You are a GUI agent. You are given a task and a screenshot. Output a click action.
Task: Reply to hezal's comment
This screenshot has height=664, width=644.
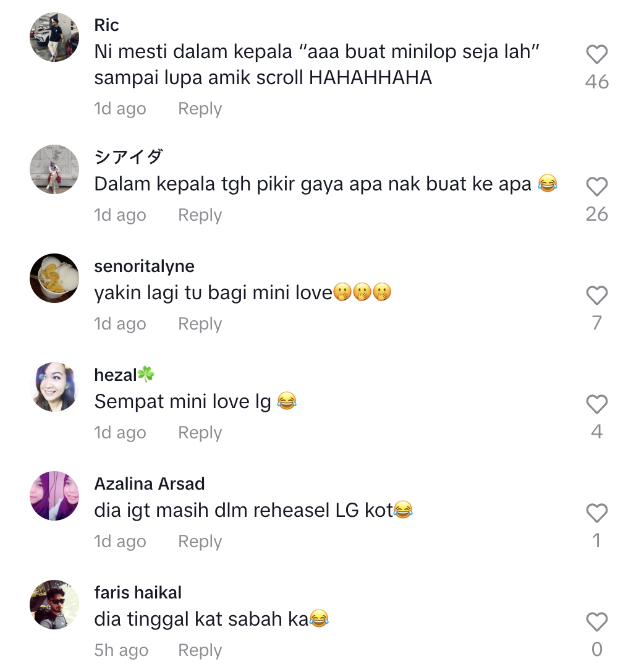[x=200, y=433]
